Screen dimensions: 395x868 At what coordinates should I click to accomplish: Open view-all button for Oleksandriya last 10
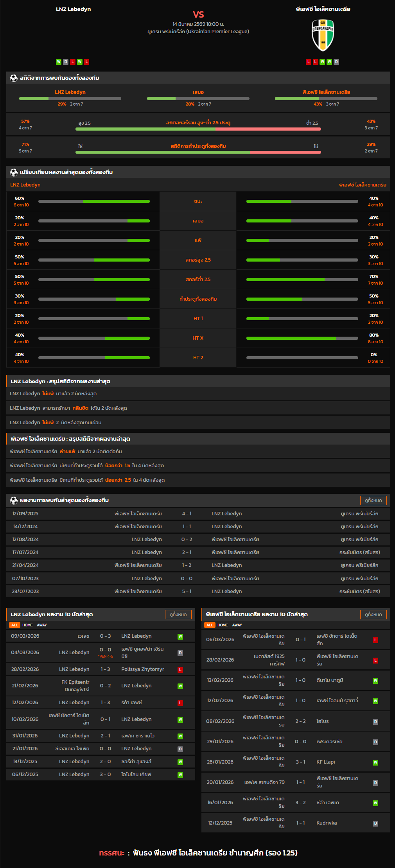pos(373,614)
